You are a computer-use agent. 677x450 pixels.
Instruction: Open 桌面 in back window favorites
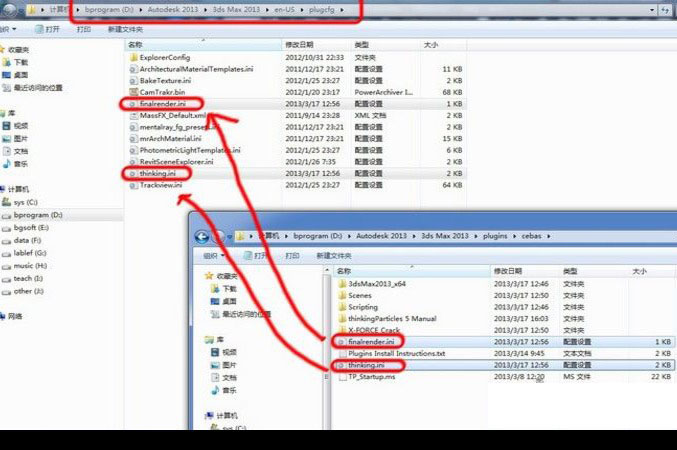pos(16,75)
